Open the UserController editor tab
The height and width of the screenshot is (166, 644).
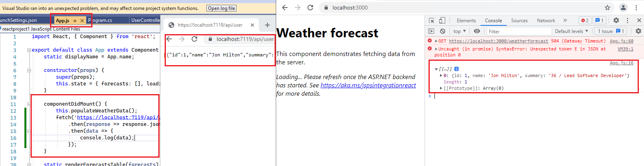coord(145,20)
